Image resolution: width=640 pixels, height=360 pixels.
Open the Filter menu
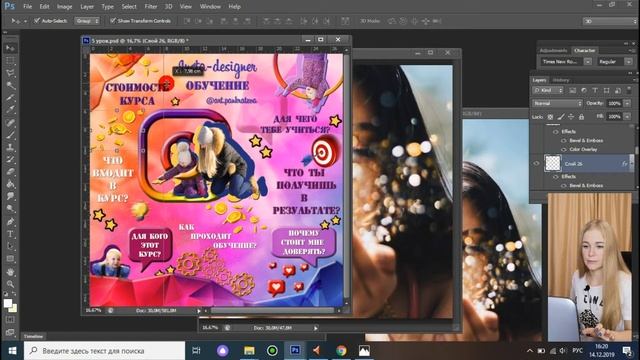151,7
